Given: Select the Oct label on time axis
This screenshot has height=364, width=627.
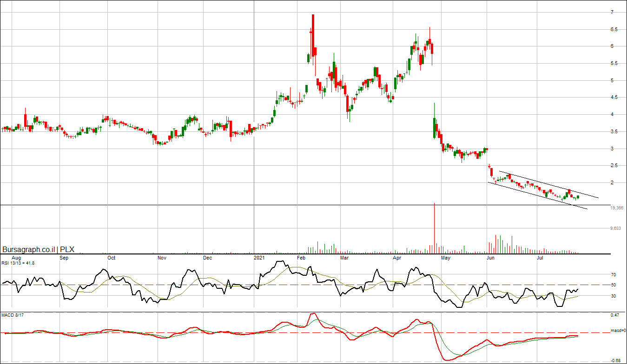Looking at the screenshot, I should 111,257.
